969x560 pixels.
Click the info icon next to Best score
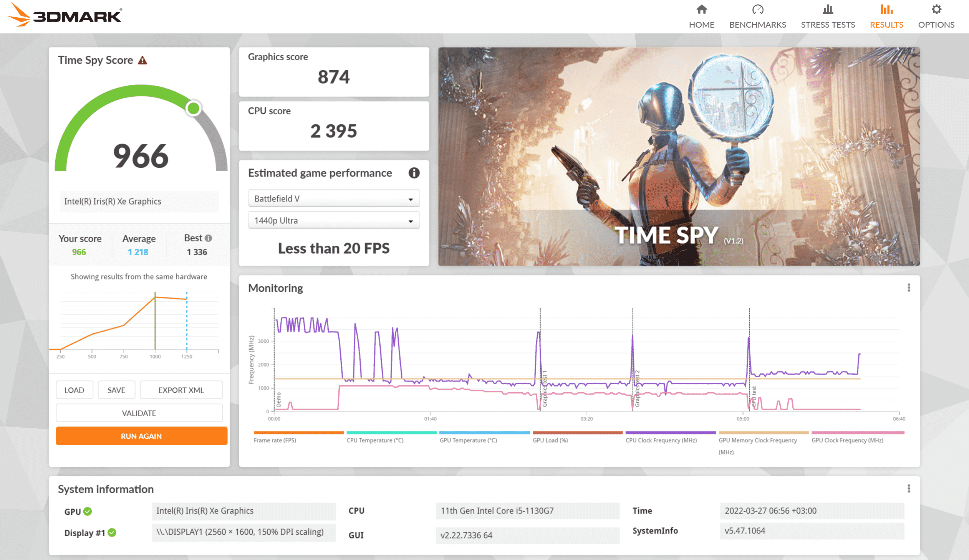pos(209,238)
